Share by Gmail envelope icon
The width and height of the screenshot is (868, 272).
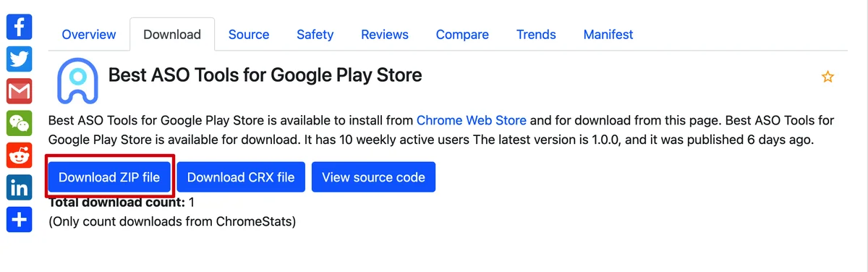[x=20, y=91]
